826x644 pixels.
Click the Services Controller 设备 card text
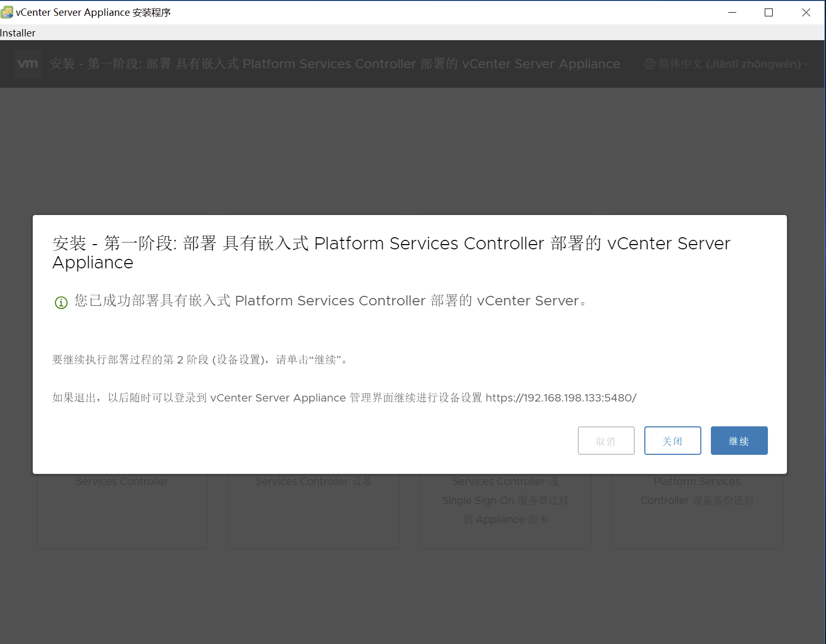314,481
